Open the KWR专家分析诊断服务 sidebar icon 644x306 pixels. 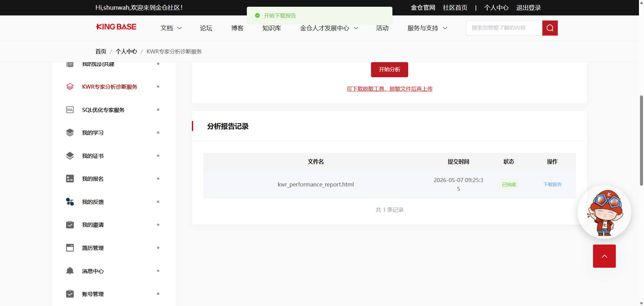click(70, 87)
